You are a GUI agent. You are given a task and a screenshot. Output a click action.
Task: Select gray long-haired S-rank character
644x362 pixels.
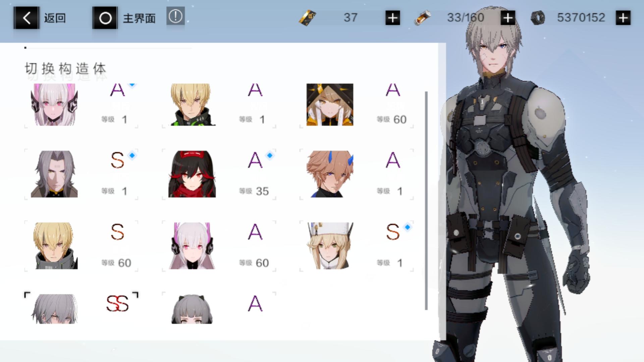coord(54,174)
